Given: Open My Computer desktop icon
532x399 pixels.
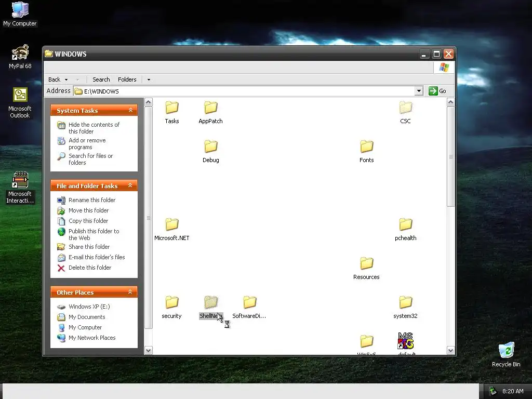Looking at the screenshot, I should tap(20, 14).
